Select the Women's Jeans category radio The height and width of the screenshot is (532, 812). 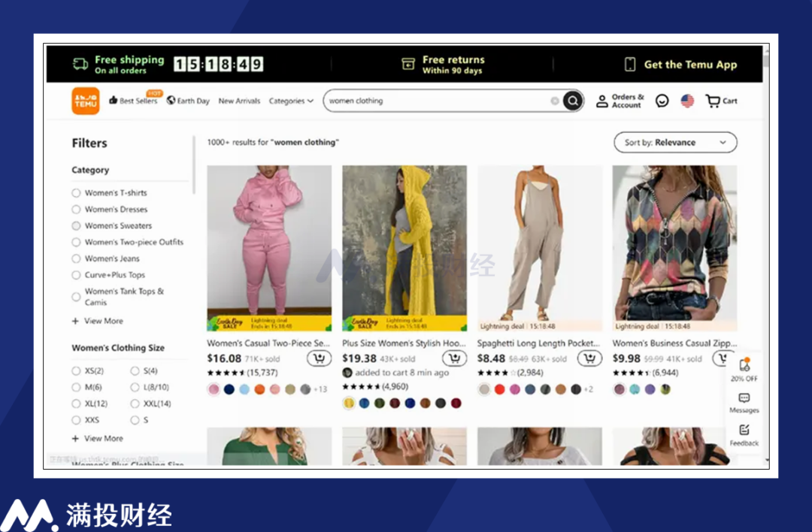click(76, 258)
